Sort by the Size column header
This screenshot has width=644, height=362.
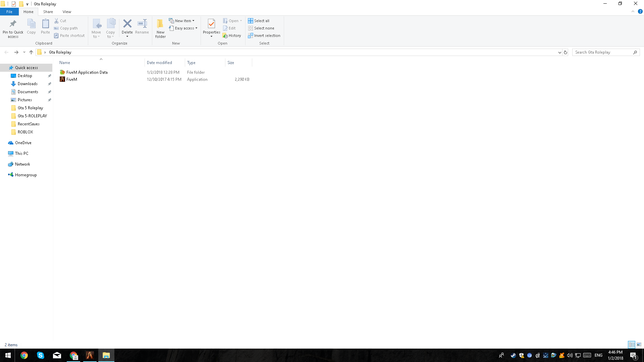click(x=238, y=63)
